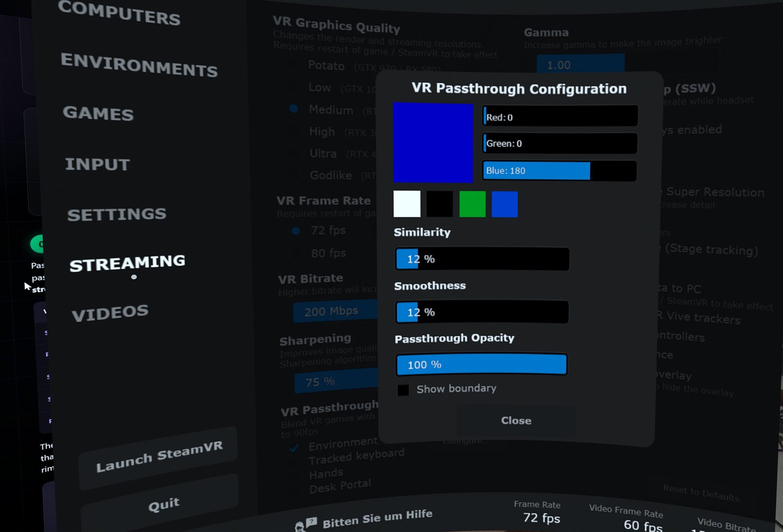Click the Launch SteamVR button
The height and width of the screenshot is (532, 783).
[158, 458]
